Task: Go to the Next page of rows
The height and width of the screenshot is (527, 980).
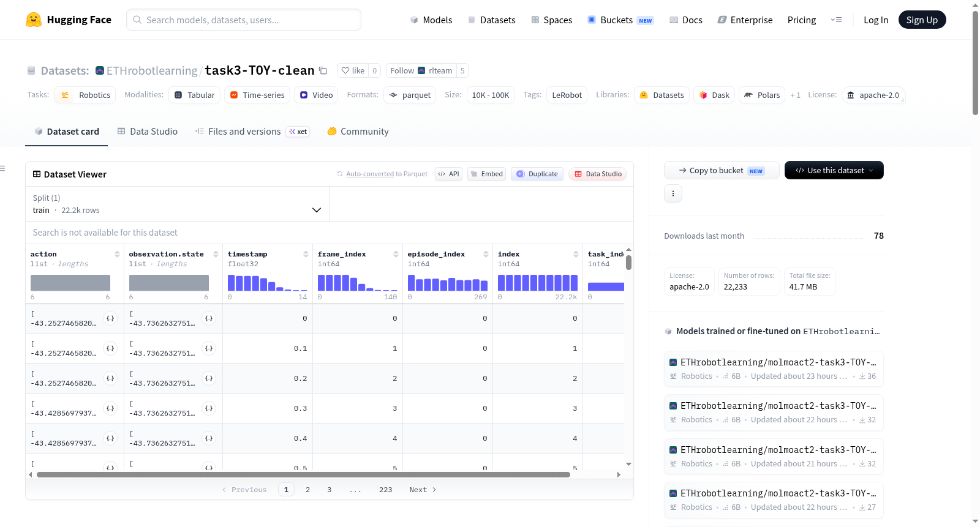Action: [423, 490]
